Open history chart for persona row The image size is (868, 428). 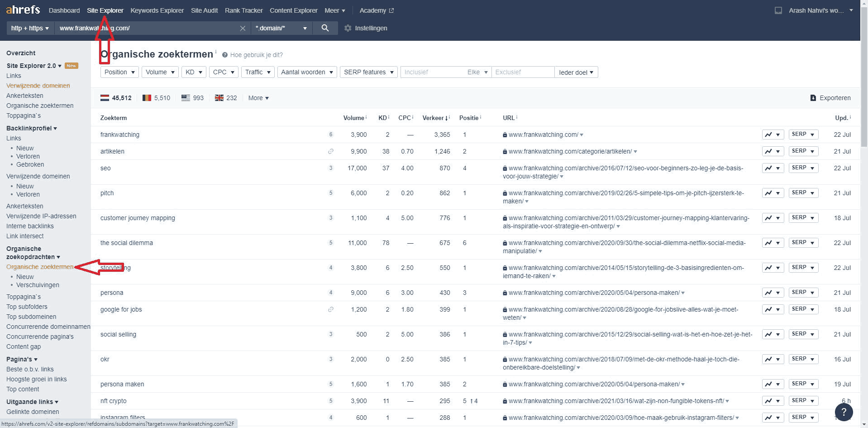click(773, 293)
